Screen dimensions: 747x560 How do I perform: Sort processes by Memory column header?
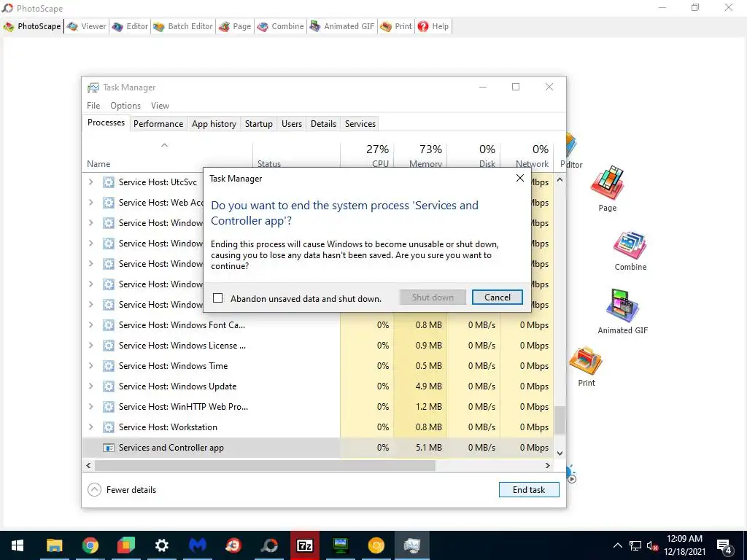click(x=421, y=156)
